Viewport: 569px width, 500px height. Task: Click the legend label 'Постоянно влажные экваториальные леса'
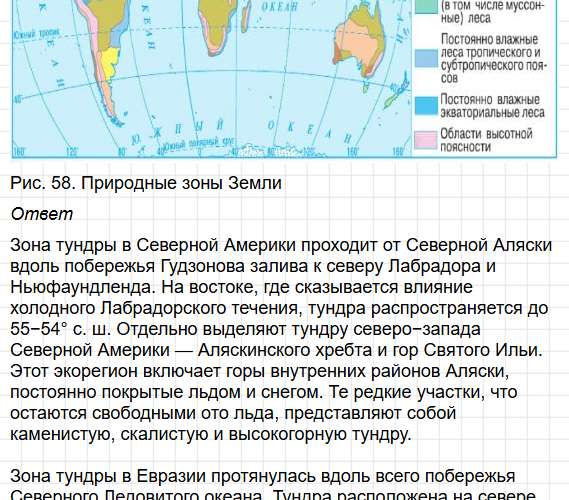tap(492, 106)
